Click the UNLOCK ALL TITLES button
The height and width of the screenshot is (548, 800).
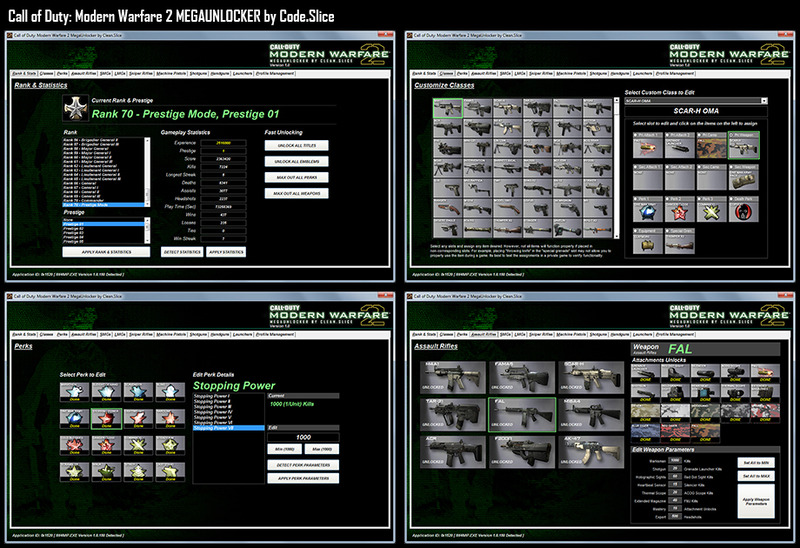296,145
